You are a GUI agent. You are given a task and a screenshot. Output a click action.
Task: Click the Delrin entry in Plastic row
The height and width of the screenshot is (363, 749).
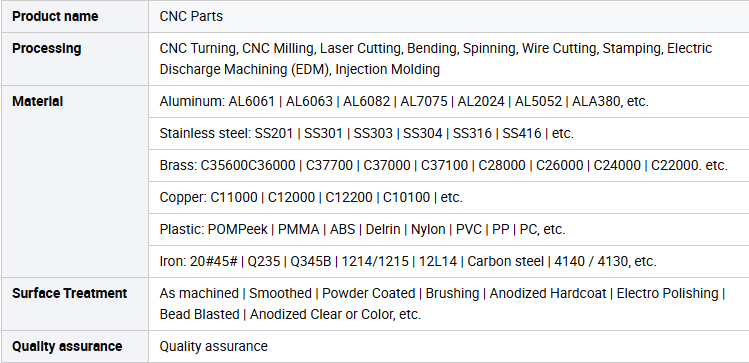click(x=383, y=229)
